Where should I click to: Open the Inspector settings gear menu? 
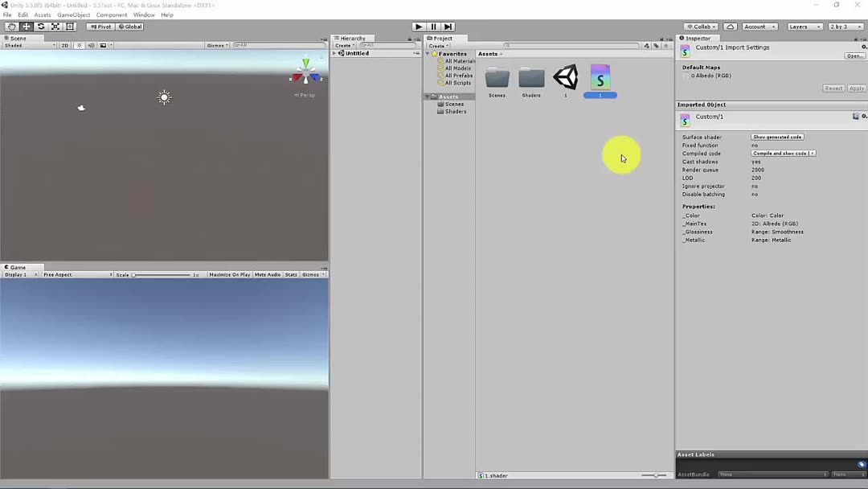864,47
